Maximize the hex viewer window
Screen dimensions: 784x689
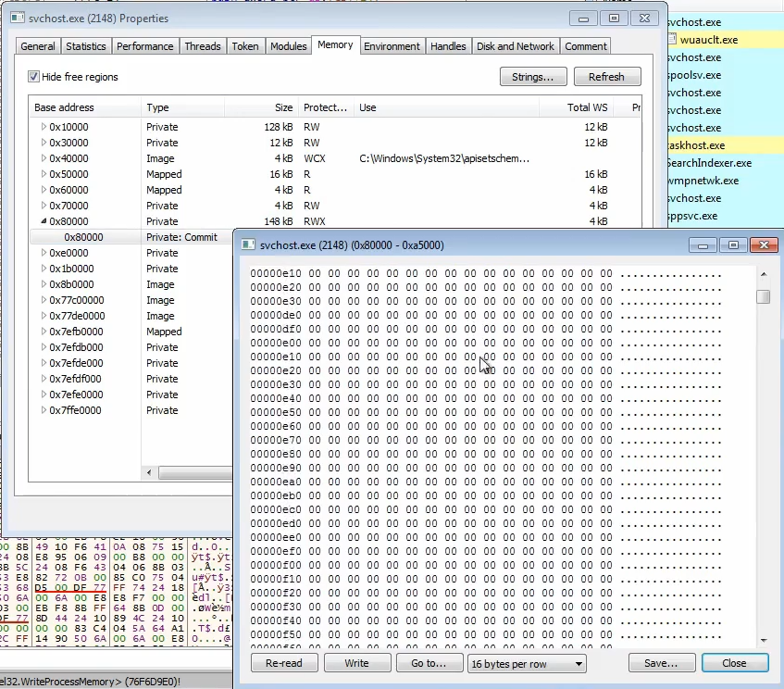coord(732,244)
